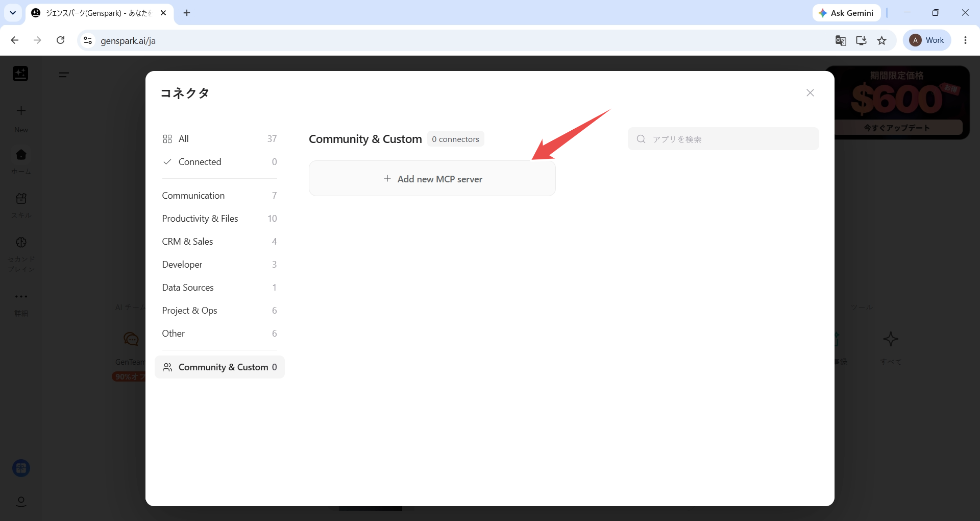The height and width of the screenshot is (521, 980).
Task: Reload the page in browser
Action: click(x=60, y=40)
